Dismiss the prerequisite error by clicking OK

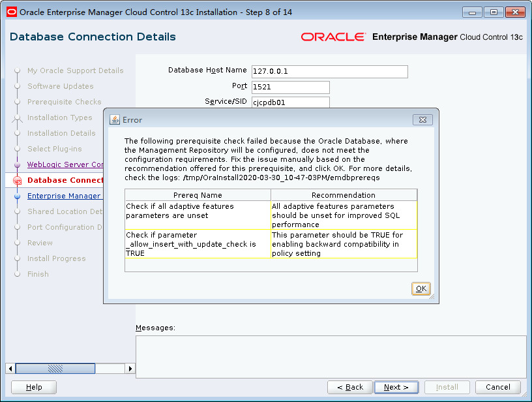(x=421, y=287)
